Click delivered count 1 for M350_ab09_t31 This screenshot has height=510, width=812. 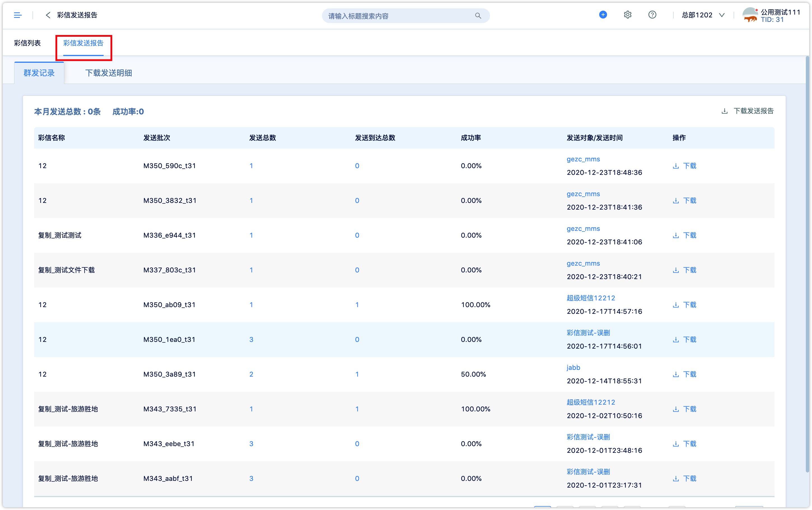coord(357,305)
